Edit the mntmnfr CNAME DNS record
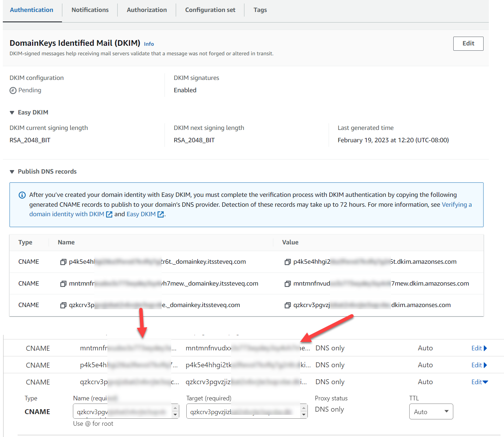 (479, 348)
